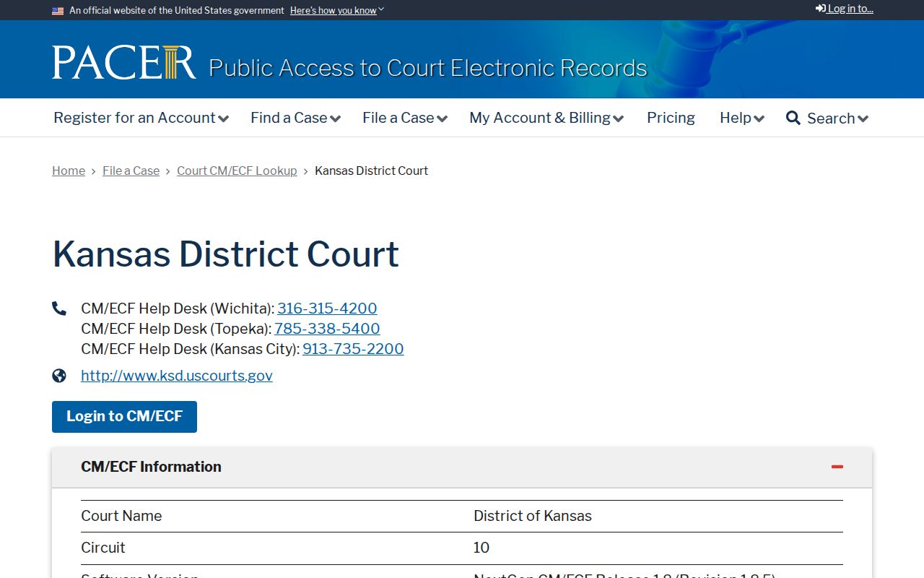Click the globe icon beside website link
Viewport: 924px width, 578px height.
point(59,376)
